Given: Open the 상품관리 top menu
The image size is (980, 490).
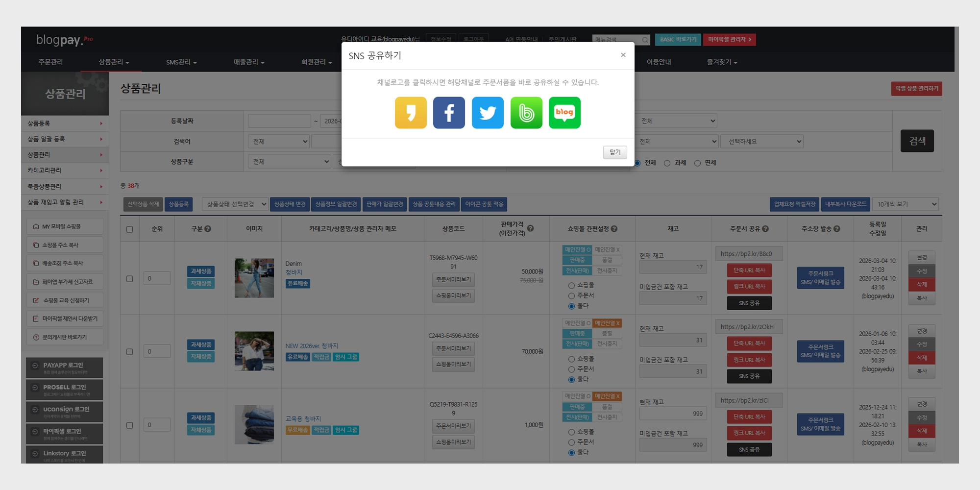Looking at the screenshot, I should pos(114,62).
